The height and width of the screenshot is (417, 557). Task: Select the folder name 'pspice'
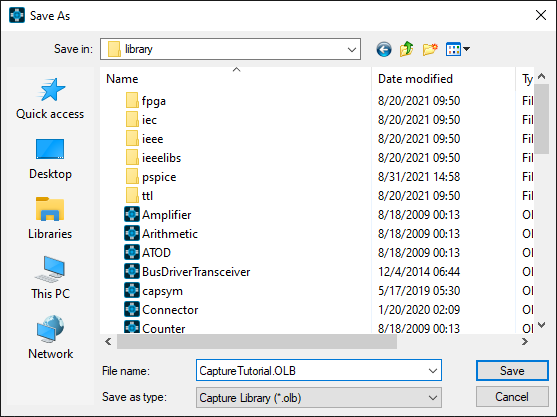click(x=159, y=177)
